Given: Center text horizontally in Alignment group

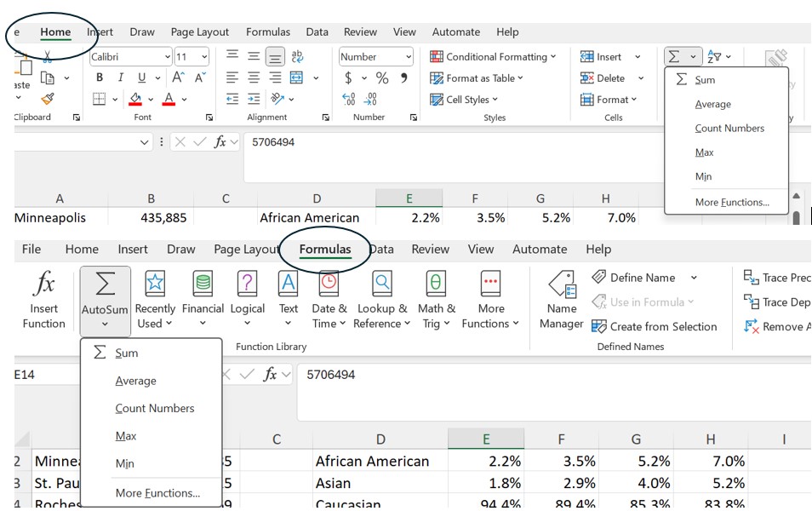Looking at the screenshot, I should (x=254, y=78).
